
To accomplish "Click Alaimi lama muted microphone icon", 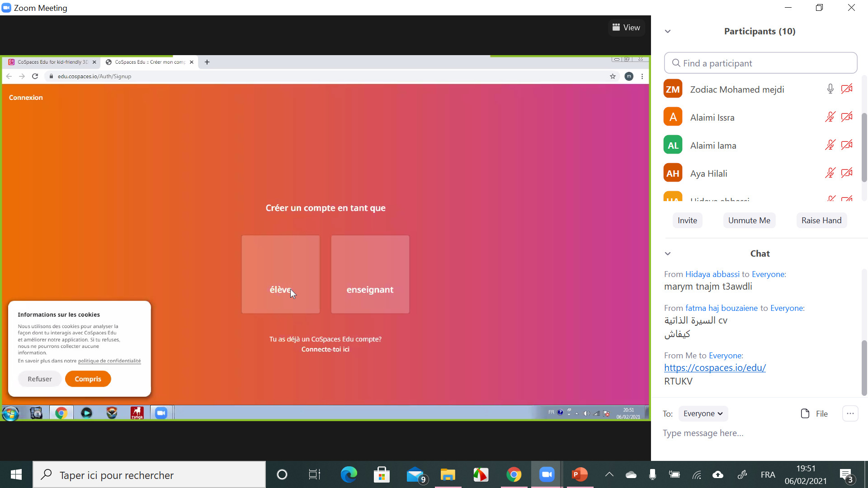I will (x=830, y=145).
